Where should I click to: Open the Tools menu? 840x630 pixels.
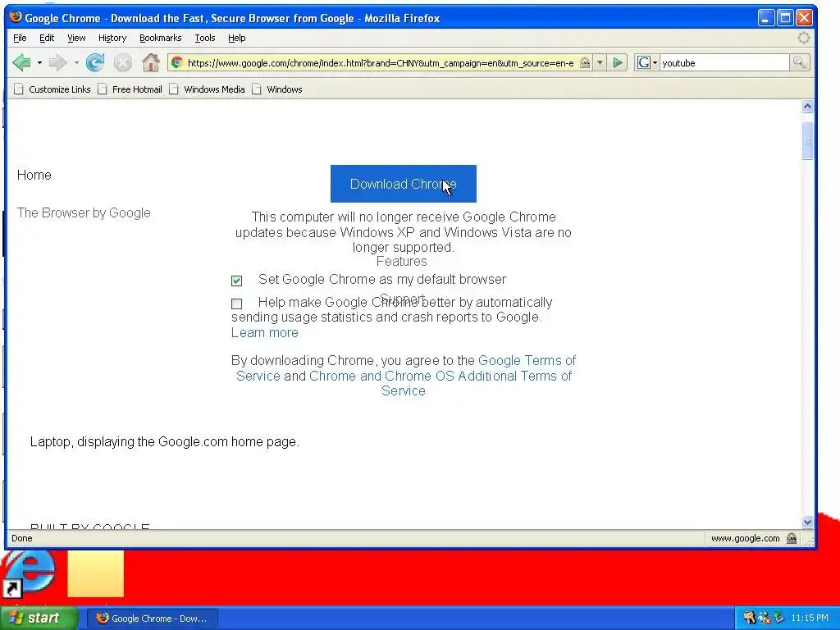click(204, 38)
